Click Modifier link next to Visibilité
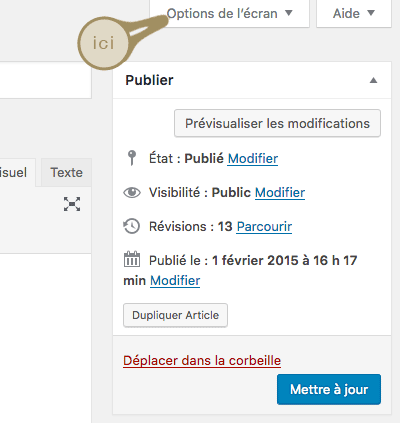 pyautogui.click(x=280, y=193)
